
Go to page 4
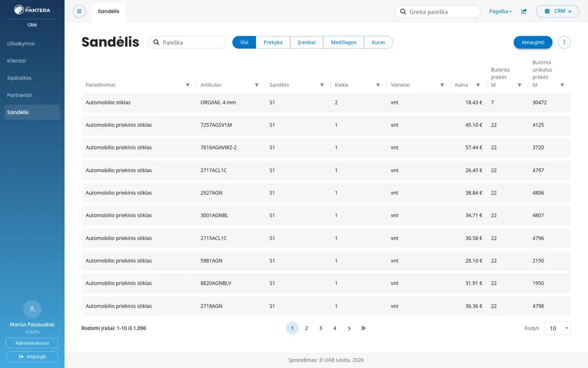point(335,328)
